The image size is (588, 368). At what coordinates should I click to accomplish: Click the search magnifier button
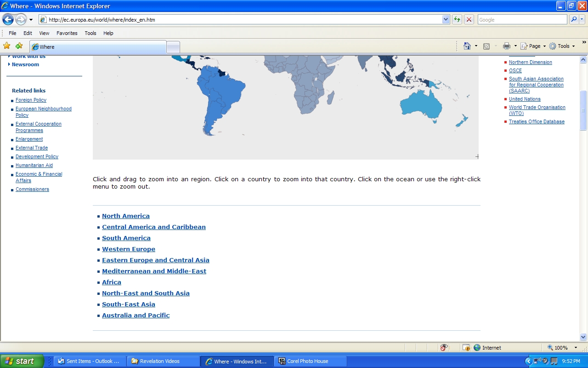(573, 19)
